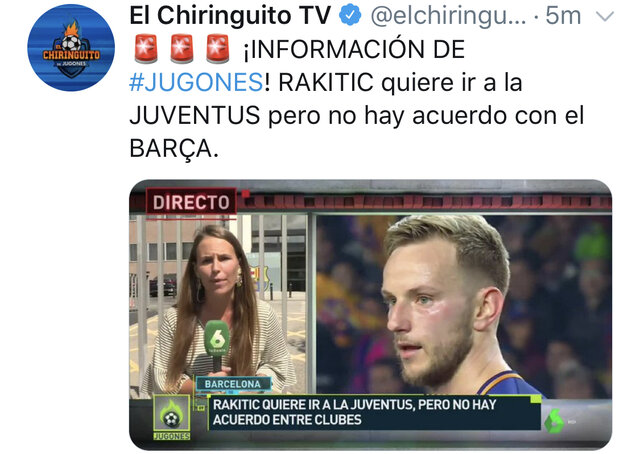Click the tweet text body
This screenshot has height=454, width=640.
pos(357,98)
